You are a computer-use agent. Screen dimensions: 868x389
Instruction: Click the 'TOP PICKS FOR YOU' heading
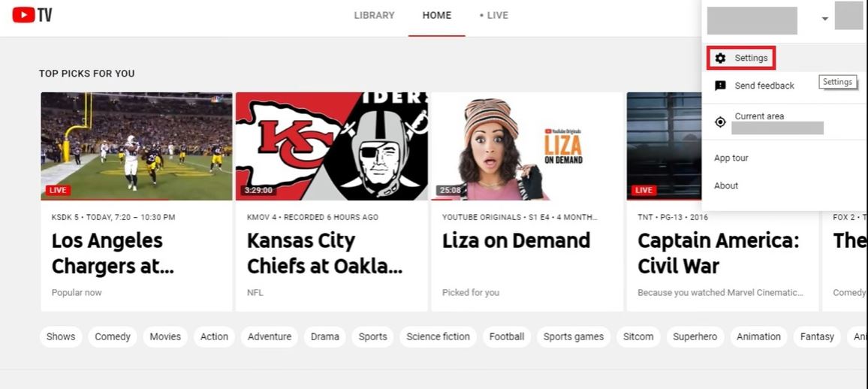(x=87, y=74)
